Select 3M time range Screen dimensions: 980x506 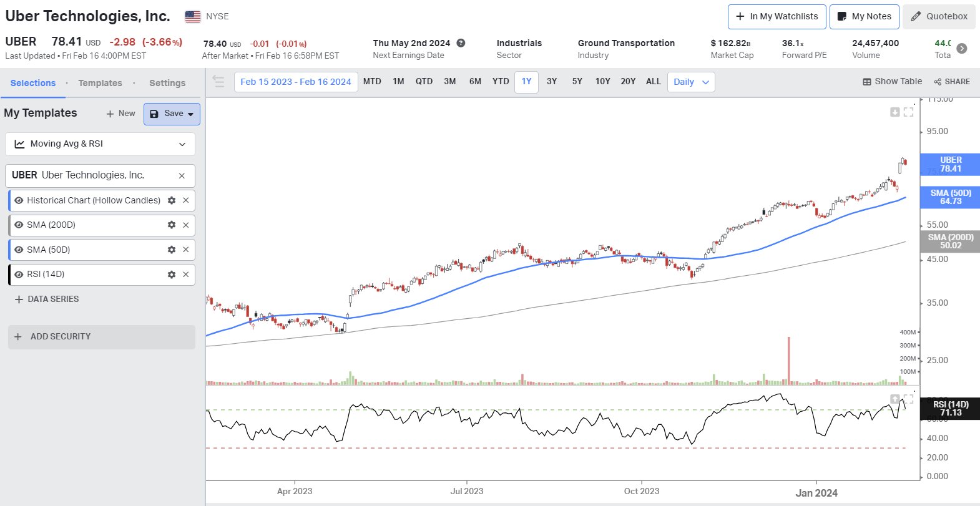click(x=449, y=82)
